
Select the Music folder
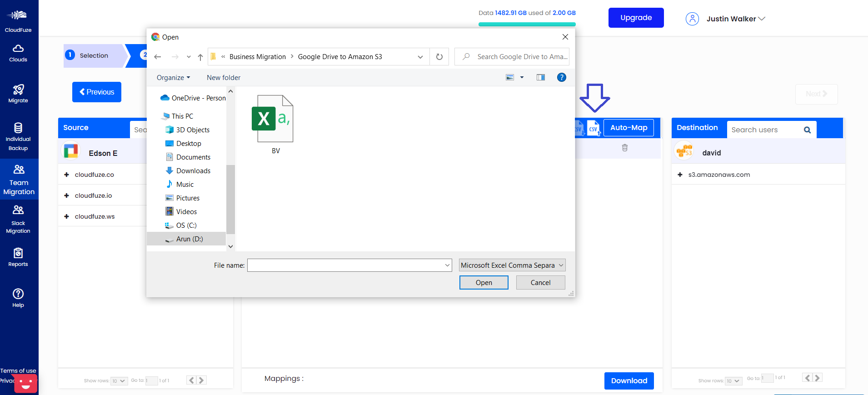(x=180, y=185)
